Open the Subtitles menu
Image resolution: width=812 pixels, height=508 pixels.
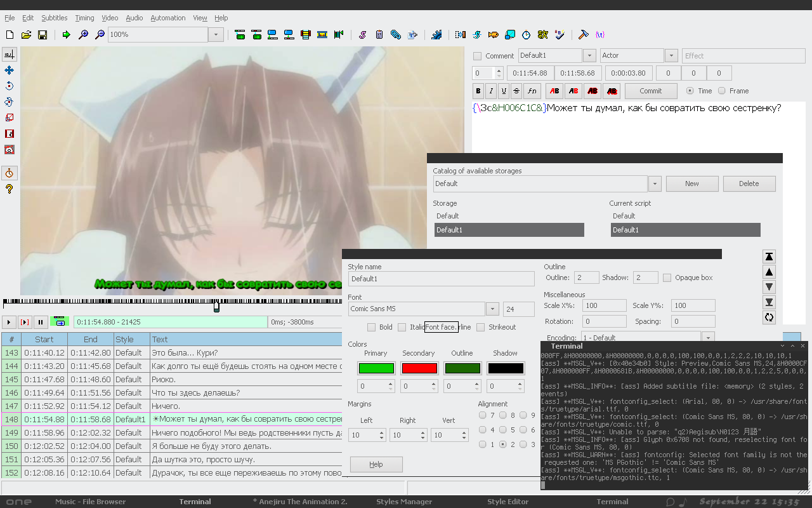55,18
